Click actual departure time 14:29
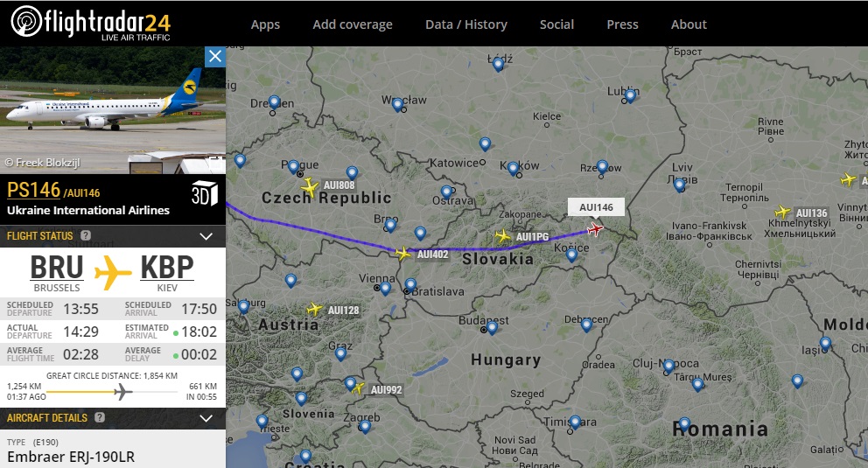The height and width of the screenshot is (468, 868). (x=80, y=332)
